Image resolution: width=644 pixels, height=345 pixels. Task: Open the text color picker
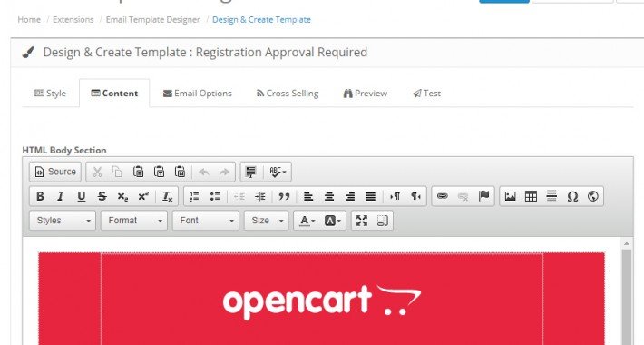coord(307,221)
